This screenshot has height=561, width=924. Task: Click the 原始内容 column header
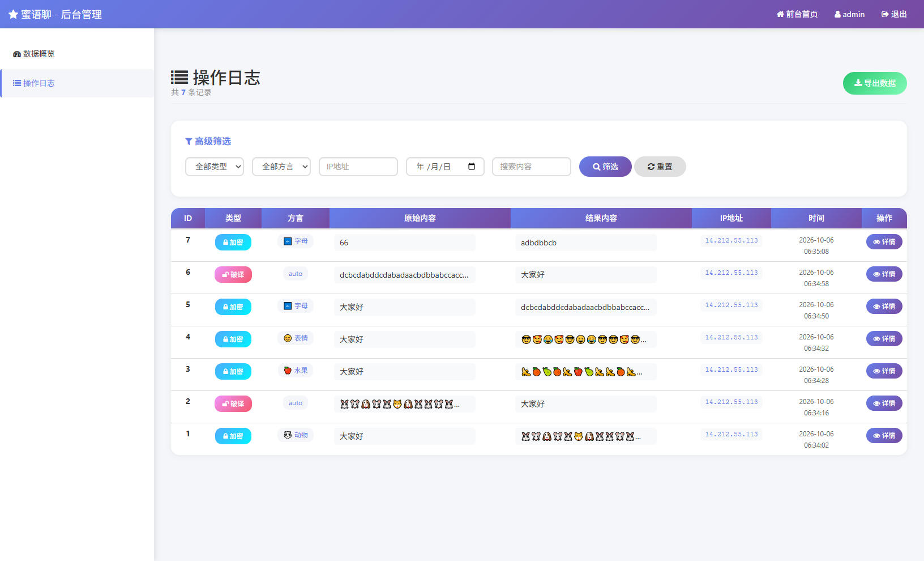(x=420, y=218)
